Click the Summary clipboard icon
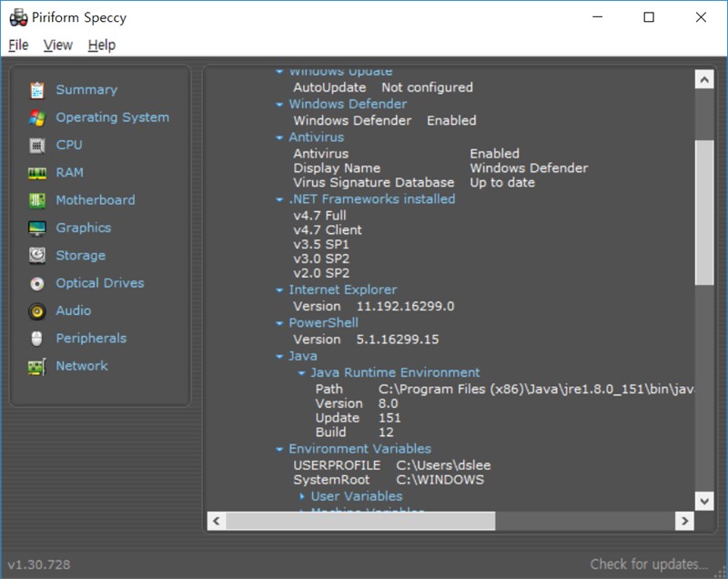 point(37,90)
